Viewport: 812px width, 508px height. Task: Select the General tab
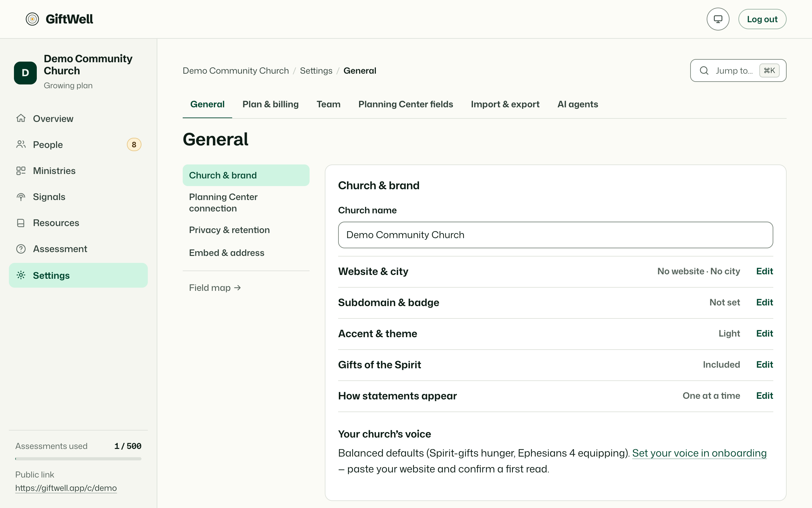pyautogui.click(x=207, y=104)
